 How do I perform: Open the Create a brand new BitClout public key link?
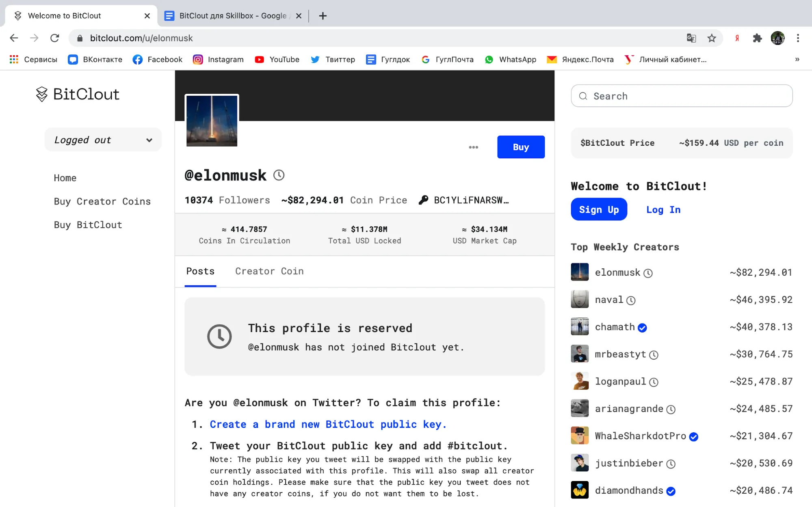click(x=328, y=424)
